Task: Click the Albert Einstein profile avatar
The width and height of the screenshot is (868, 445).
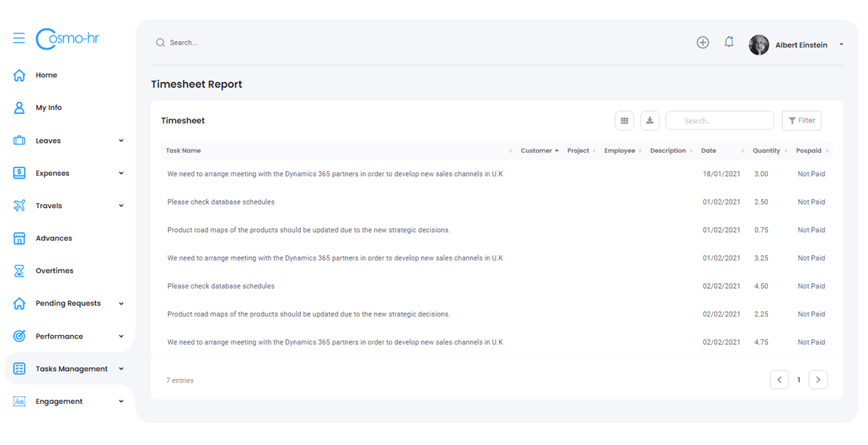Action: coord(759,45)
